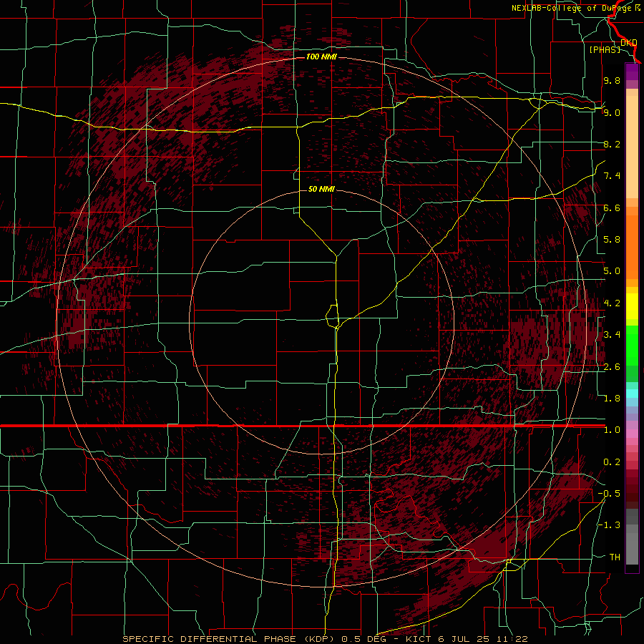Image resolution: width=644 pixels, height=644 pixels.
Task: Select the purple swatch at top of colorbar
Action: [632, 72]
